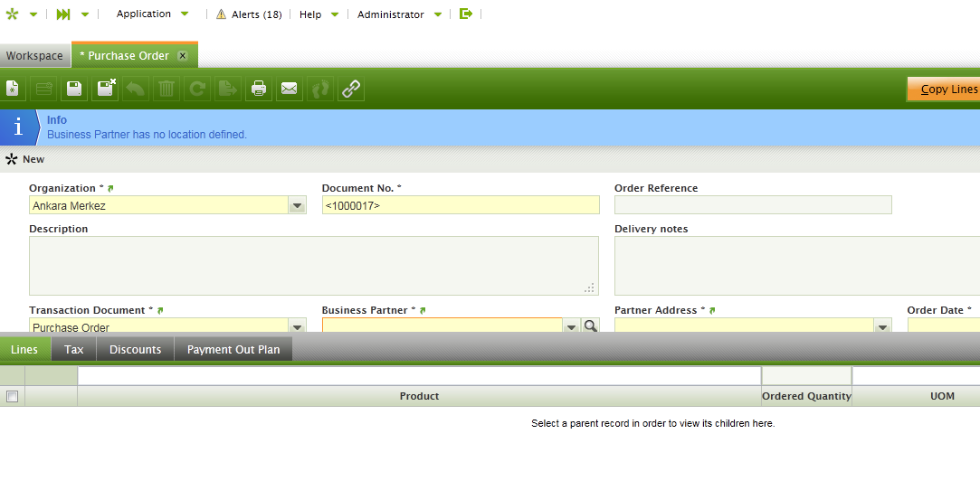Screen dimensions: 980x481
Task: Click the clone link chain icon
Action: tap(351, 89)
